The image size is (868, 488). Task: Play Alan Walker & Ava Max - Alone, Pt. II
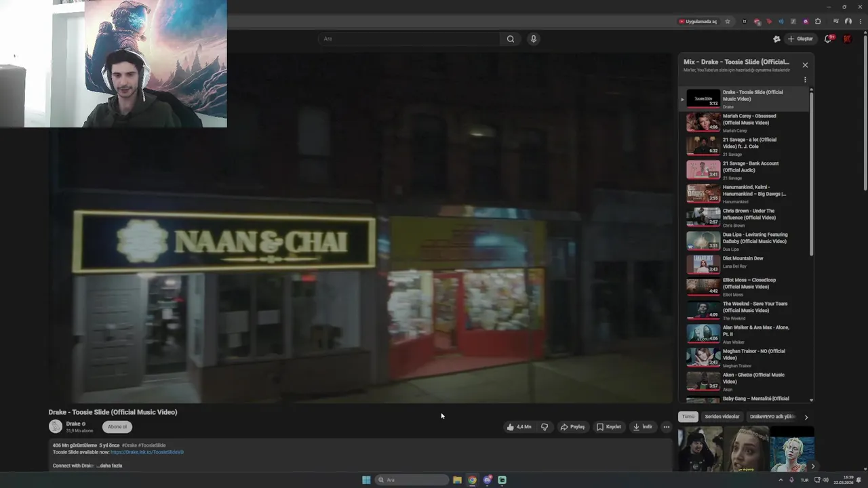tap(744, 333)
